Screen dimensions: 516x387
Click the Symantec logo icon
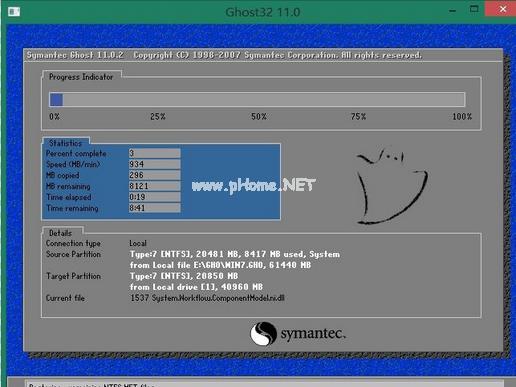click(263, 334)
